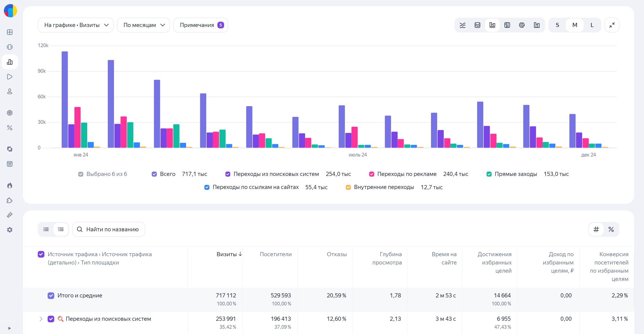Open the goals target icon in sidebar
This screenshot has width=644, height=334.
pos(10,113)
